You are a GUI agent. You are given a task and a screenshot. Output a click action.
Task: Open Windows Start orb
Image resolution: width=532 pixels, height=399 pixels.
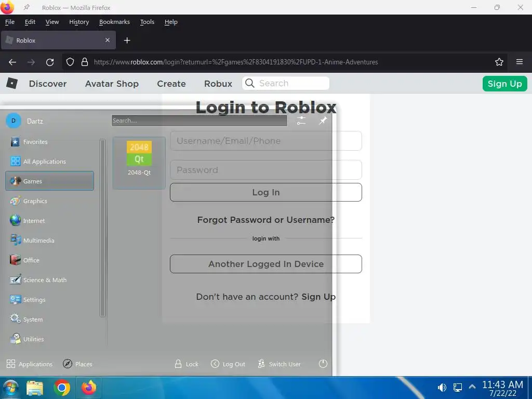click(x=10, y=388)
